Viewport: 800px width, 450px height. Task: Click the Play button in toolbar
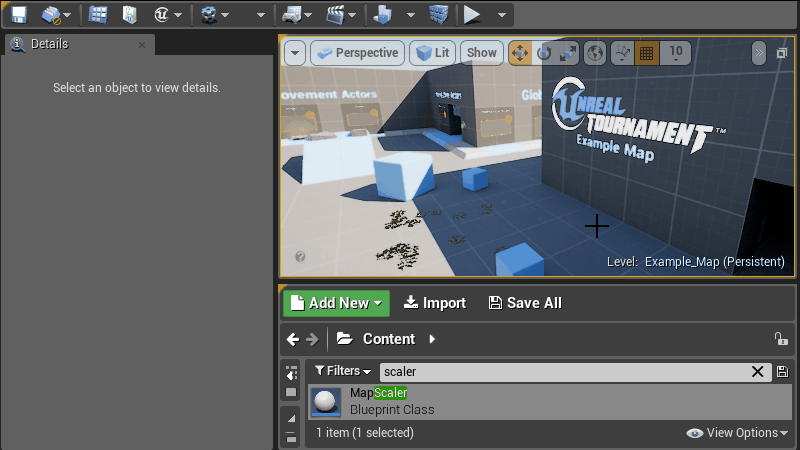click(472, 15)
